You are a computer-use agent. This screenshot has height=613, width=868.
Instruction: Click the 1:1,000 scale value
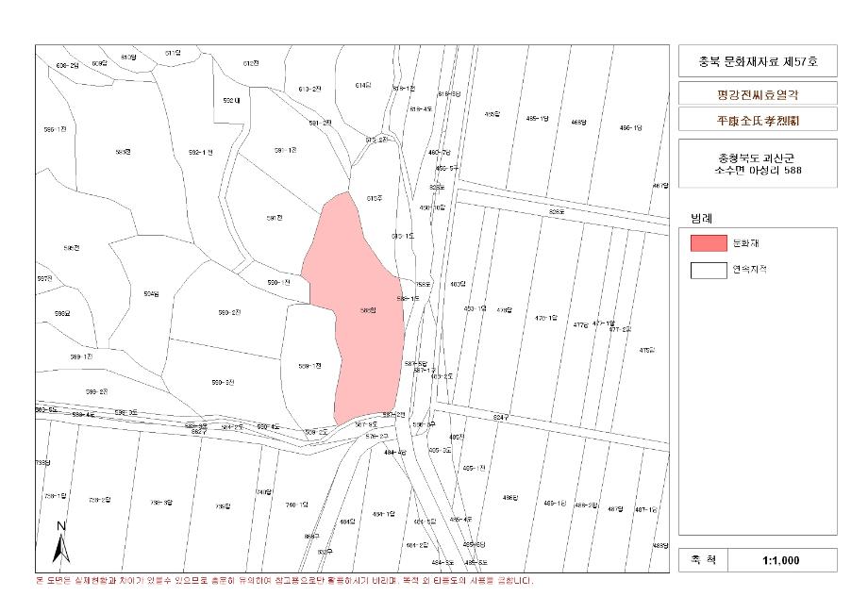(780, 560)
